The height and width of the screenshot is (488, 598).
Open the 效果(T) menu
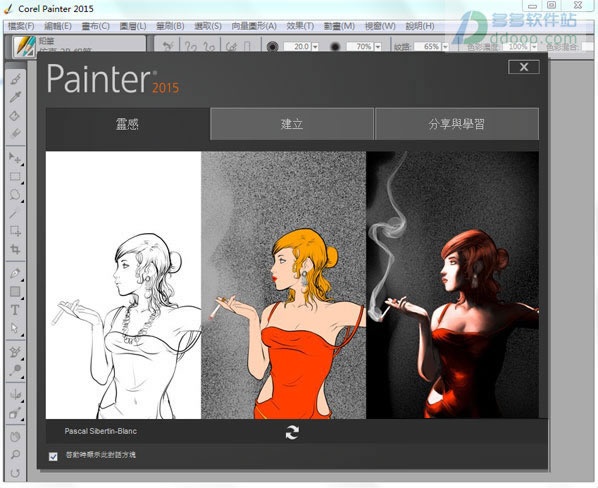pyautogui.click(x=300, y=26)
